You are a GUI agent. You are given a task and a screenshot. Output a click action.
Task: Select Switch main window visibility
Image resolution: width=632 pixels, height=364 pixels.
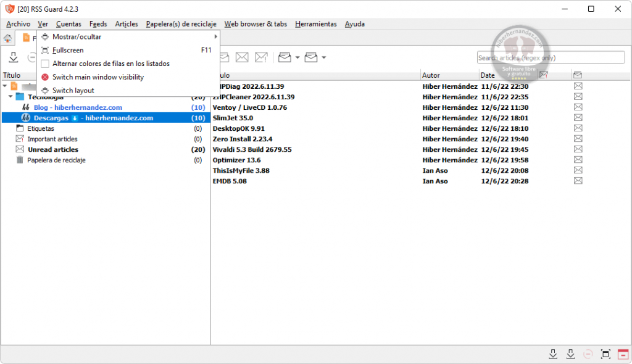[x=128, y=77]
